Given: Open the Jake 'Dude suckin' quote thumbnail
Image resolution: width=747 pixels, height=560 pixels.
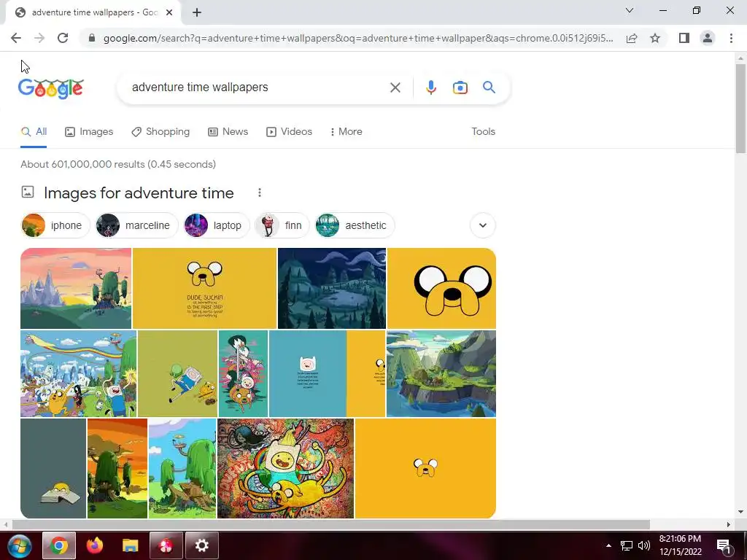Looking at the screenshot, I should [204, 288].
